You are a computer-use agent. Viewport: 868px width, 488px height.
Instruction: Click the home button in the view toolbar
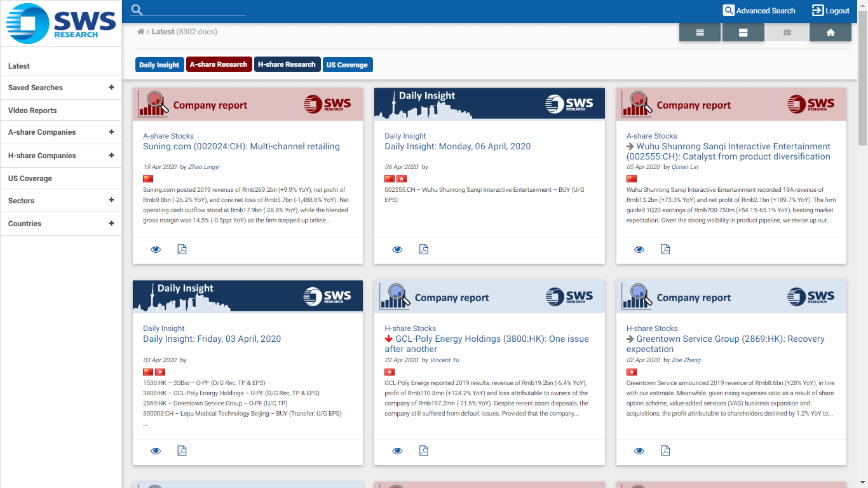point(830,32)
